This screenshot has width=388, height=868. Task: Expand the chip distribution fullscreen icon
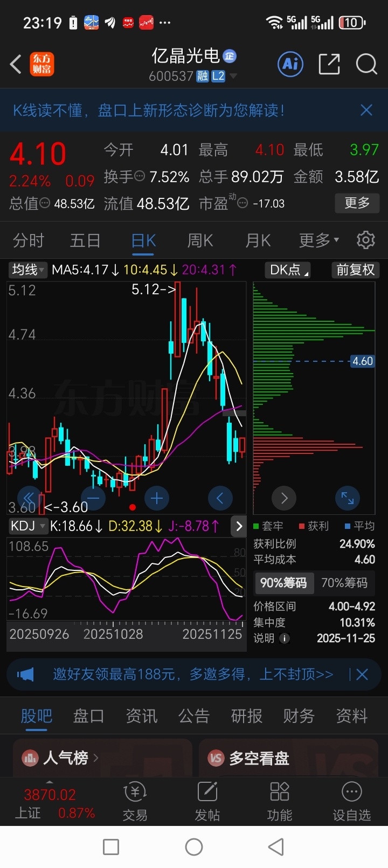click(x=348, y=498)
